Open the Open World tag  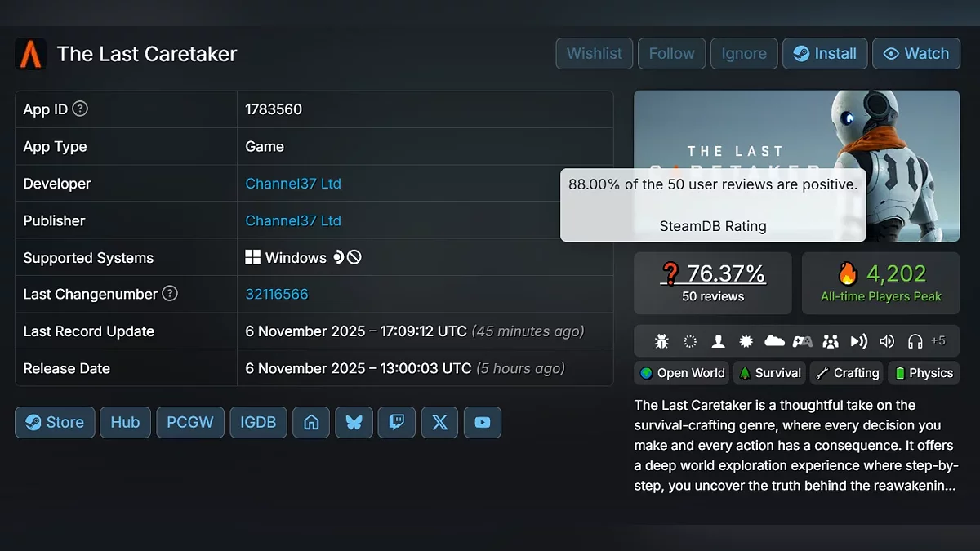click(682, 373)
